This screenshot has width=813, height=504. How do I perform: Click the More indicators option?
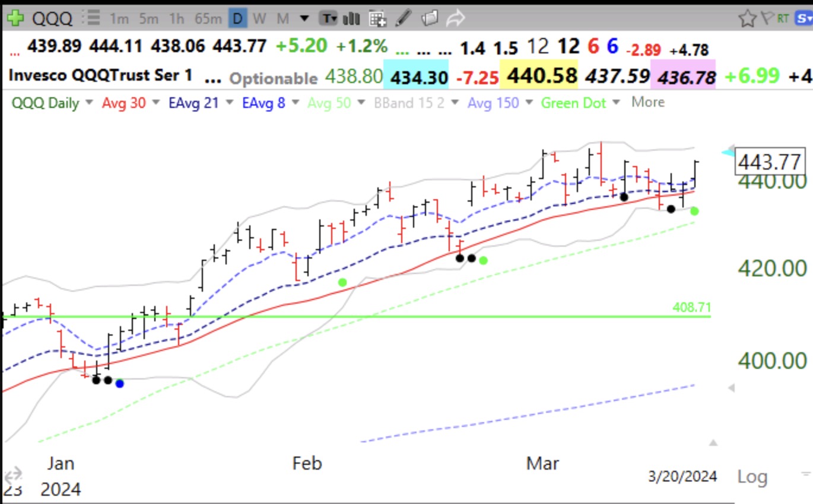tap(647, 102)
